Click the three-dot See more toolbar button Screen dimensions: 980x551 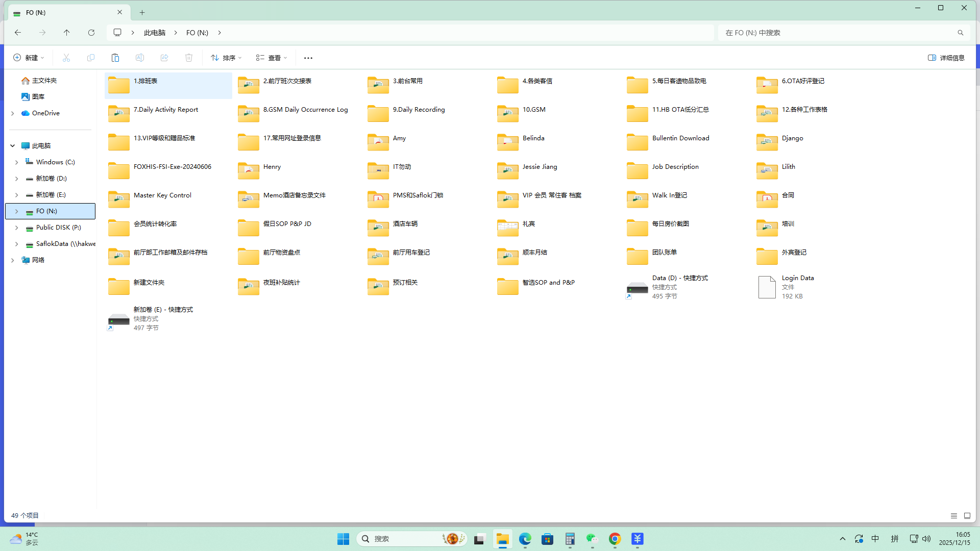coord(308,58)
